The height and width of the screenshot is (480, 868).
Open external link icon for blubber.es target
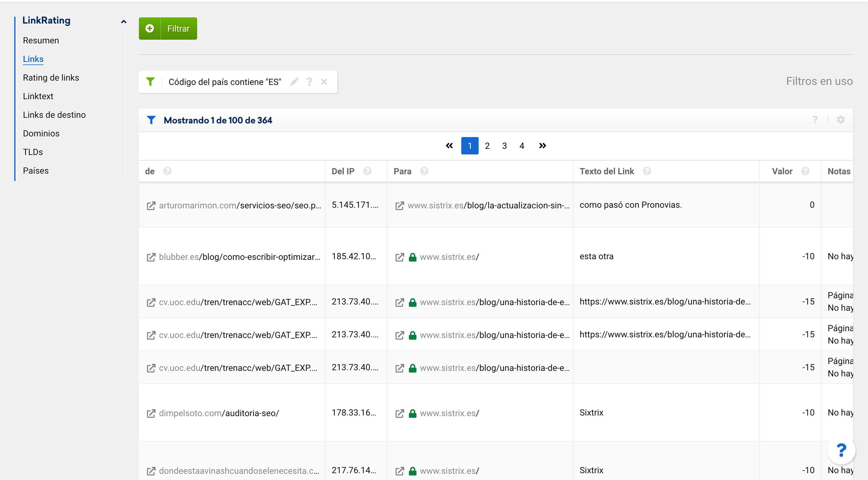tap(400, 257)
